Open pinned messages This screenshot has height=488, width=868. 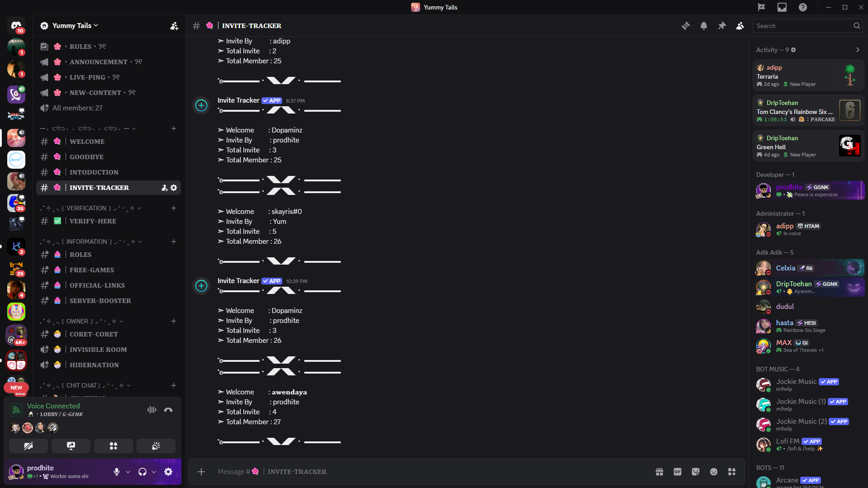pyautogui.click(x=722, y=26)
